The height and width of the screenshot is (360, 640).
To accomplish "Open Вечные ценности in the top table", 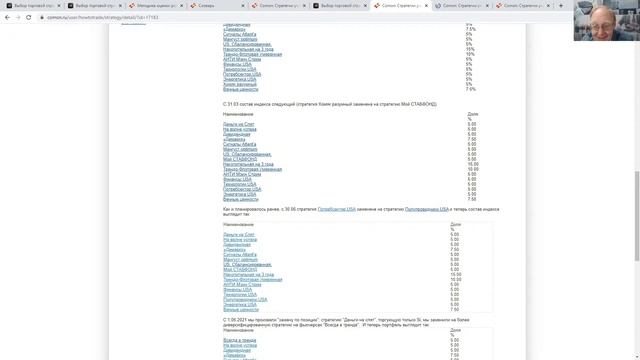I will pos(240,89).
